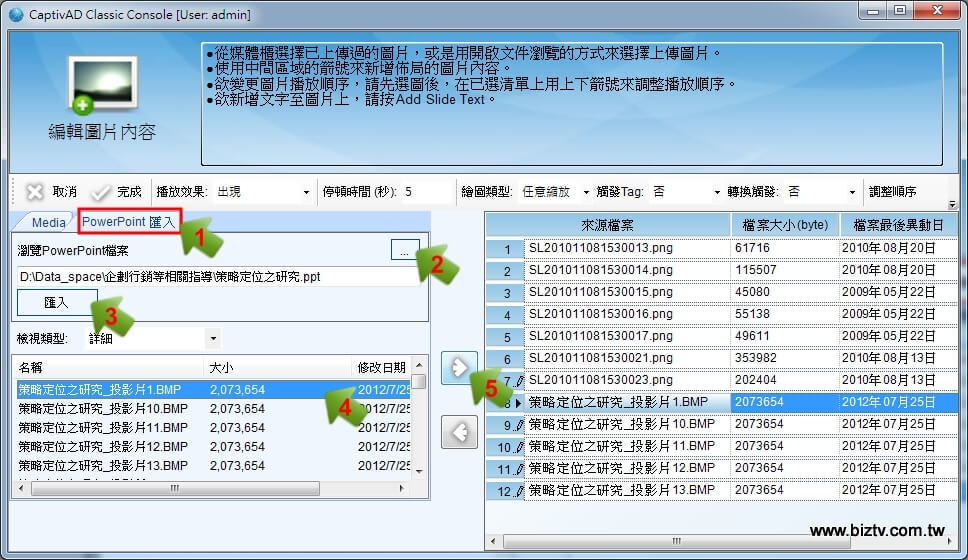Select 策略定位之研究_投影片10.BMP in left file list
This screenshot has width=968, height=560.
(104, 408)
